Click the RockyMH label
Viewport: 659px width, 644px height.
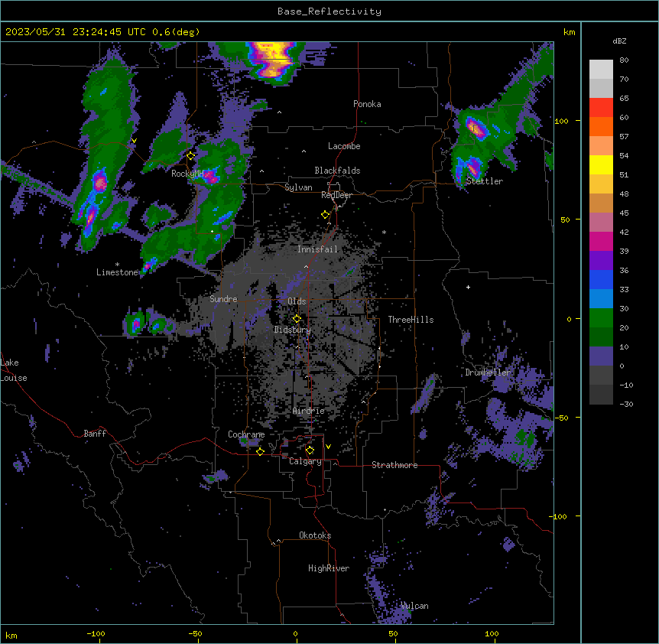pyautogui.click(x=187, y=174)
